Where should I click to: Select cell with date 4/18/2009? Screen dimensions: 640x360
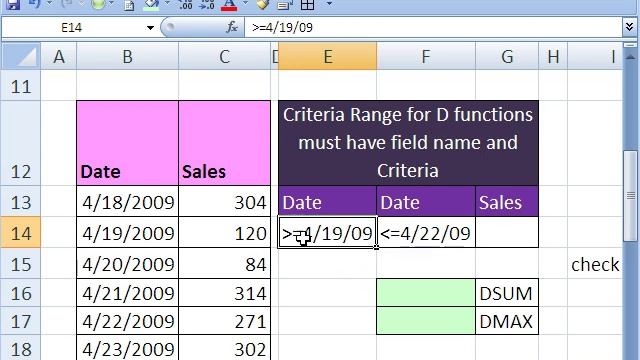(x=127, y=202)
